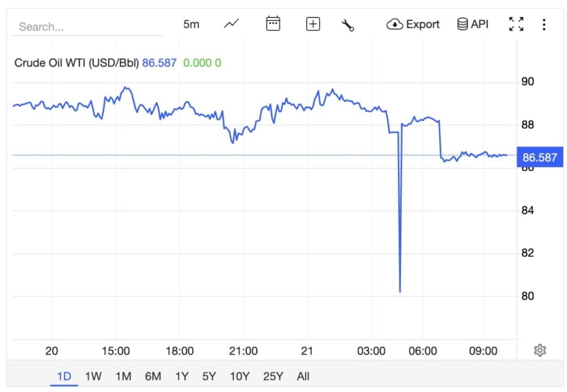The height and width of the screenshot is (392, 567).
Task: Show the 5Y time range
Action: pos(209,376)
